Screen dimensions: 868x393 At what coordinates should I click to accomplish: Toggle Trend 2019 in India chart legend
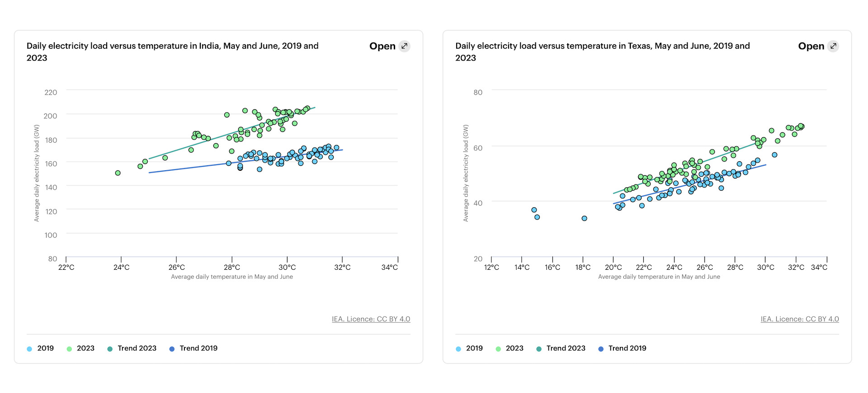pos(198,348)
